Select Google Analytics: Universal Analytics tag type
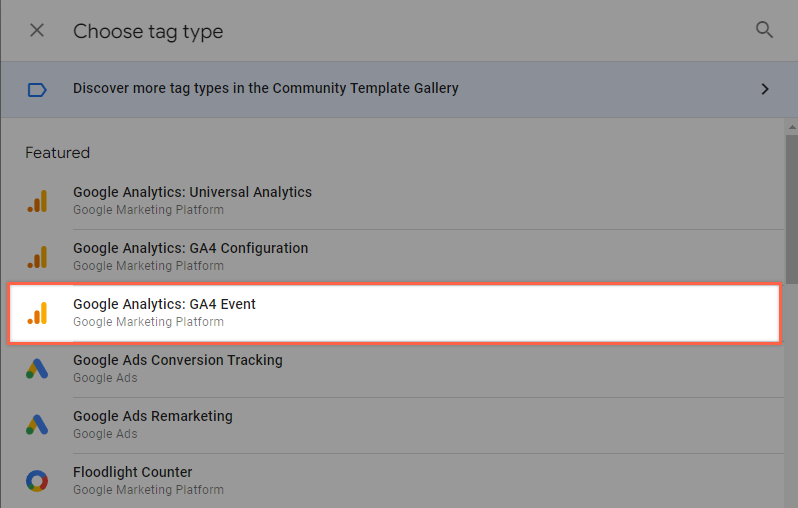The image size is (798, 508). (x=395, y=201)
